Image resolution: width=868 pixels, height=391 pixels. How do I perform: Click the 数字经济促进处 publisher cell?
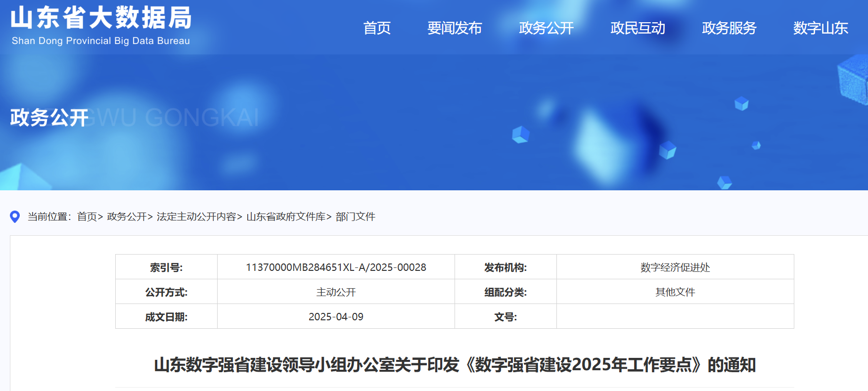pos(675,267)
